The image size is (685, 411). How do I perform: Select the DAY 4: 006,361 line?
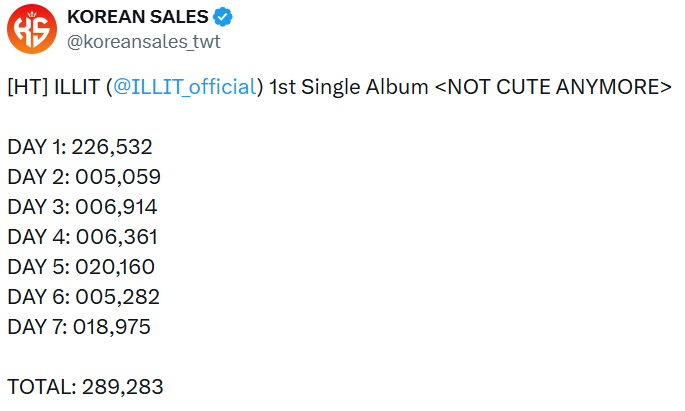pyautogui.click(x=82, y=237)
